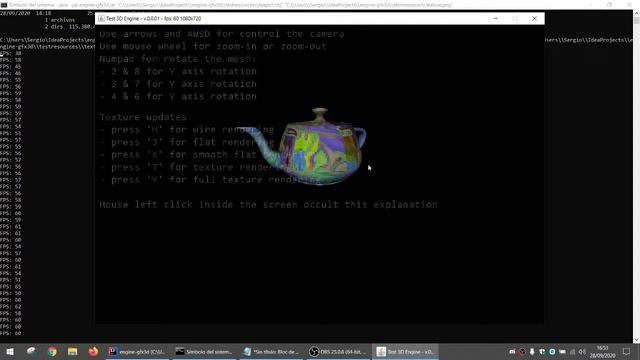Image resolution: width=640 pixels, height=360 pixels.
Task: Click 'Use mouse wheel for zoom-in or zoom-out' line
Action: pyautogui.click(x=213, y=46)
